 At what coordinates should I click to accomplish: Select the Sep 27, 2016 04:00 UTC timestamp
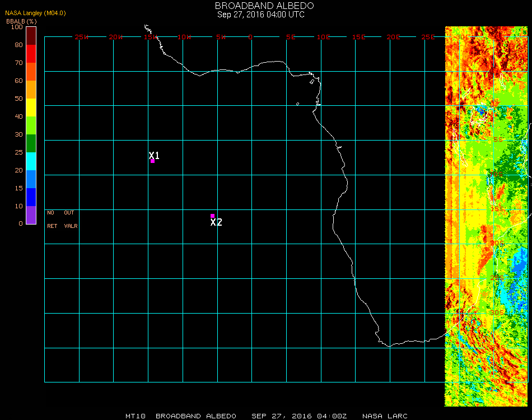(261, 15)
